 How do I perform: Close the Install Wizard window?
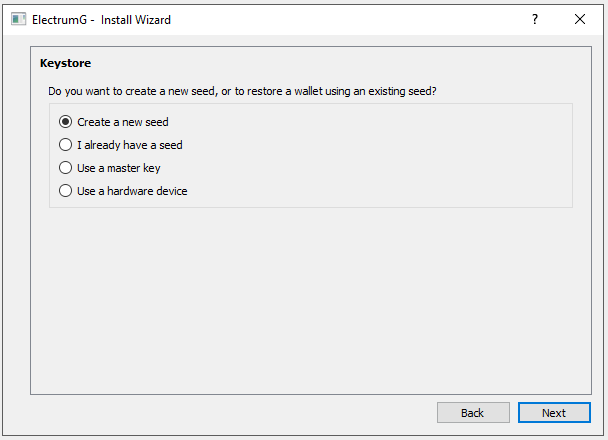pyautogui.click(x=580, y=19)
